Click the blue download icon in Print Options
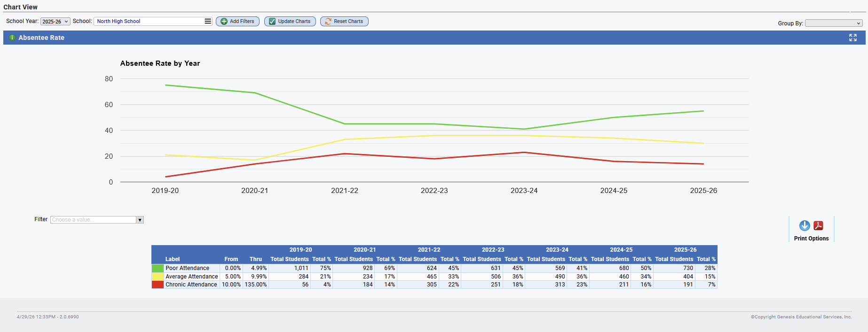 coord(805,226)
